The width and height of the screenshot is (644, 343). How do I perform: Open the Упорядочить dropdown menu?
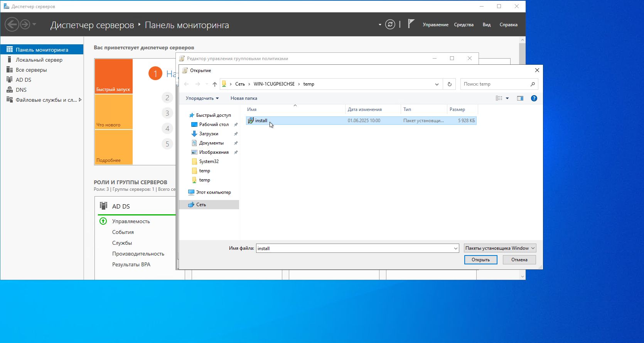(x=202, y=98)
